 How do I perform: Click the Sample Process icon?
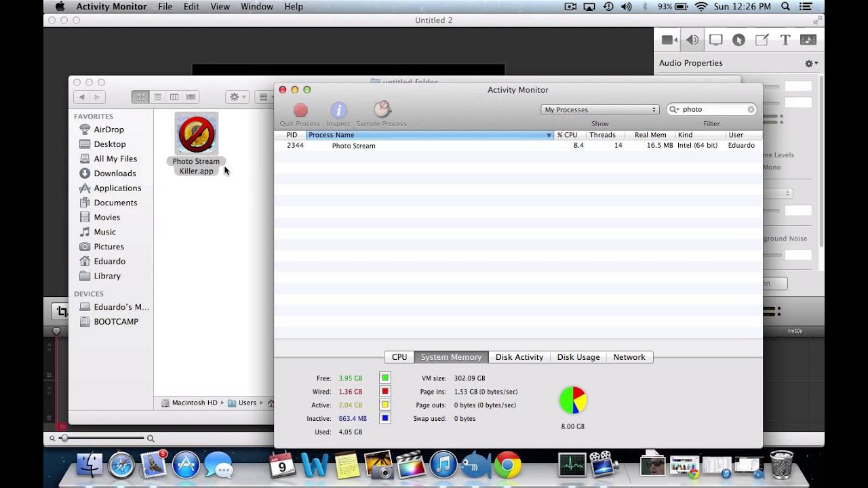(x=382, y=110)
